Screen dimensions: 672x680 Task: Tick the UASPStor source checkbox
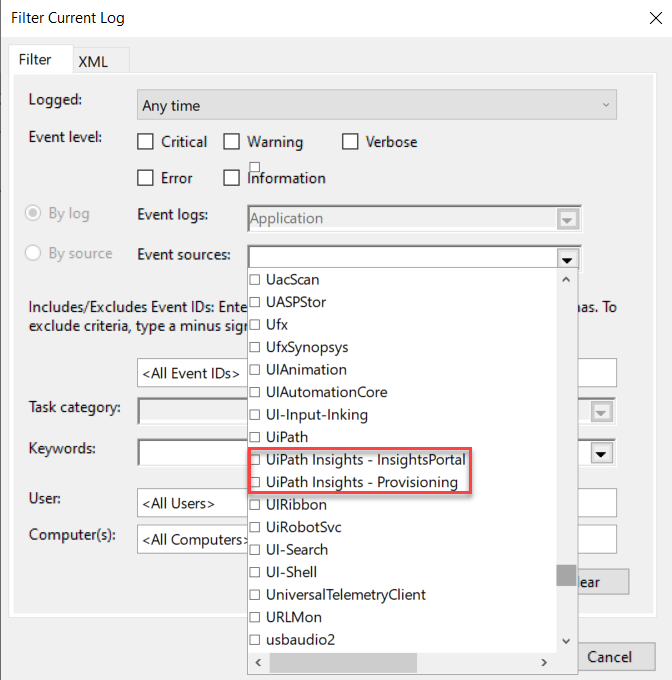pyautogui.click(x=255, y=302)
